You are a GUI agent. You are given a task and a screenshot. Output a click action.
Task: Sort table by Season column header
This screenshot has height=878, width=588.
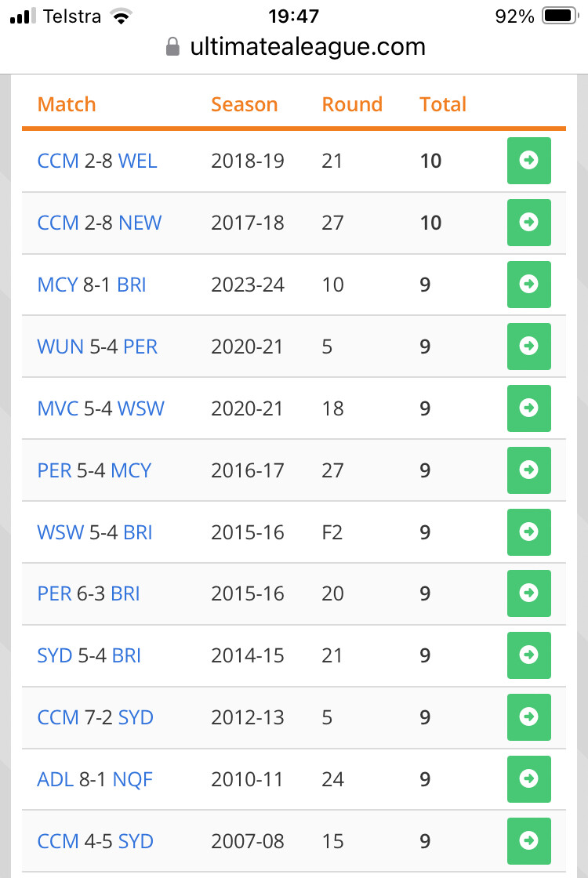[244, 104]
